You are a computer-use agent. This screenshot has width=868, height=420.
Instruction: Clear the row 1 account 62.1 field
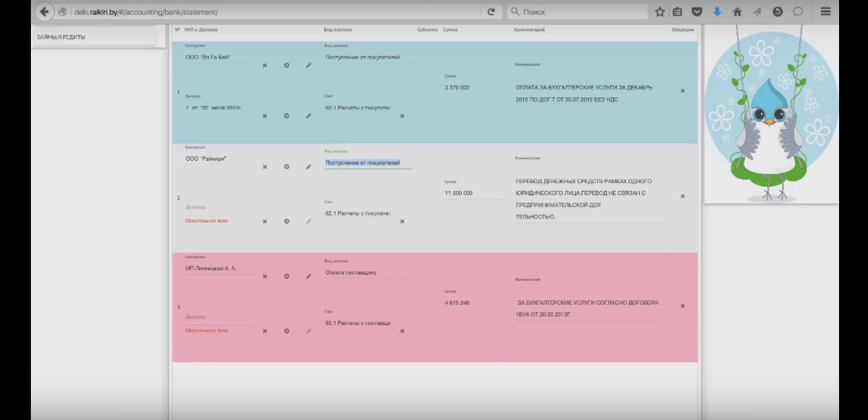click(402, 116)
